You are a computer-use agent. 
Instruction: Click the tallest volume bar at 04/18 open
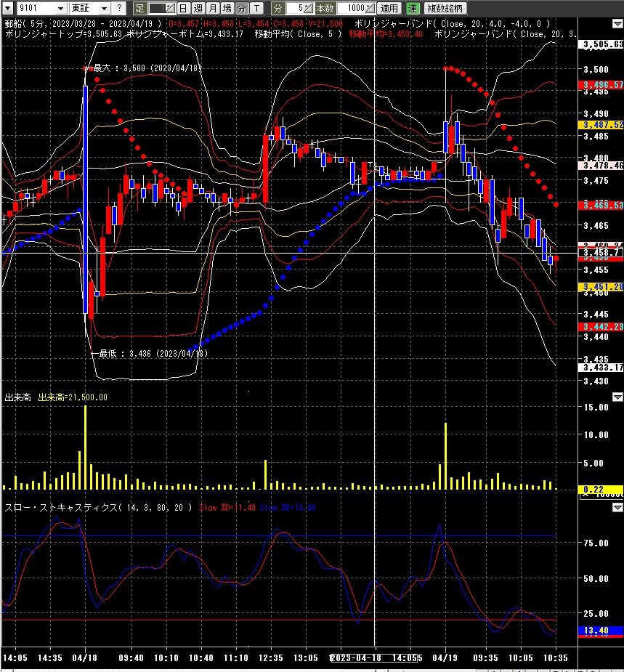tap(85, 448)
